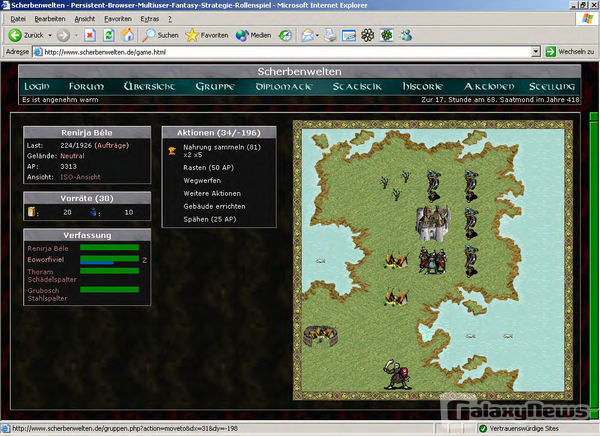
Task: Open the Back button history dropdown arrow
Action: point(48,35)
